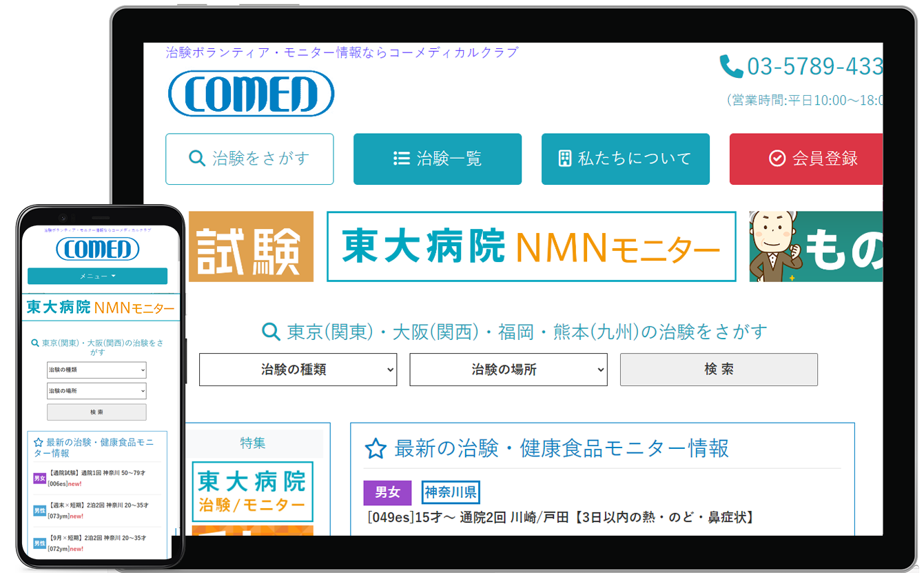The height and width of the screenshot is (573, 924).
Task: Click the checkmark icon in 会員登録 button
Action: coord(777,159)
